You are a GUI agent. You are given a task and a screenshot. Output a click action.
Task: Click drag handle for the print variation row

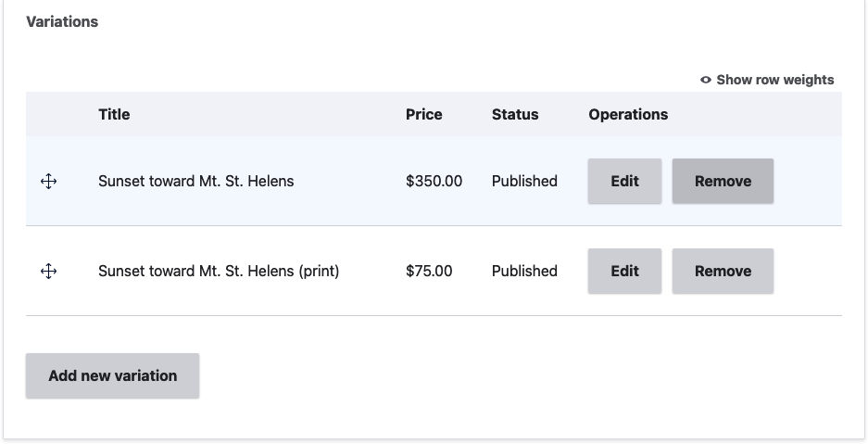49,272
